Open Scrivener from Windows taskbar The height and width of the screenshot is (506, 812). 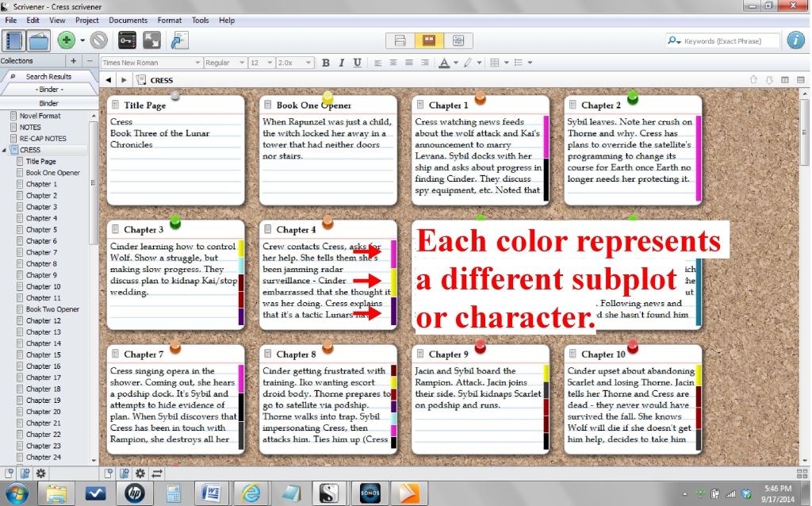point(329,493)
